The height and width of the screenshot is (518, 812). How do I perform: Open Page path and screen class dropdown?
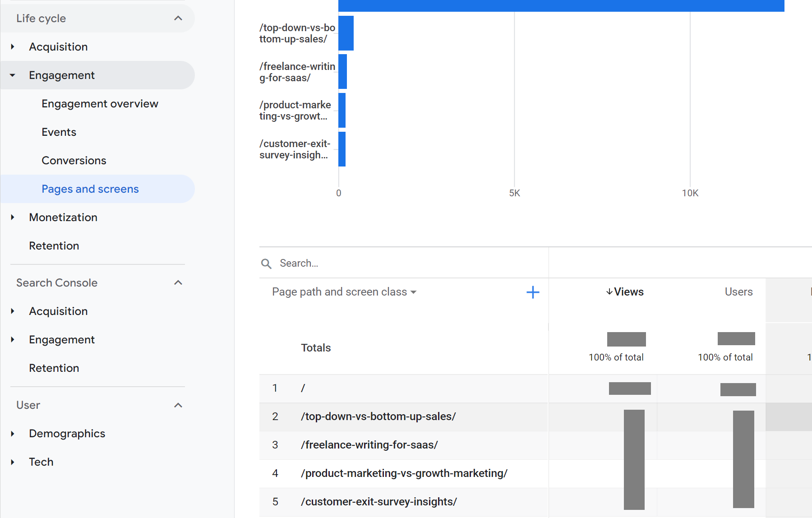coord(344,292)
